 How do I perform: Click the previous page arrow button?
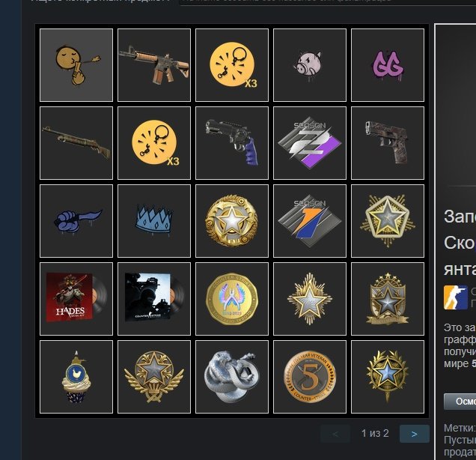[335, 434]
